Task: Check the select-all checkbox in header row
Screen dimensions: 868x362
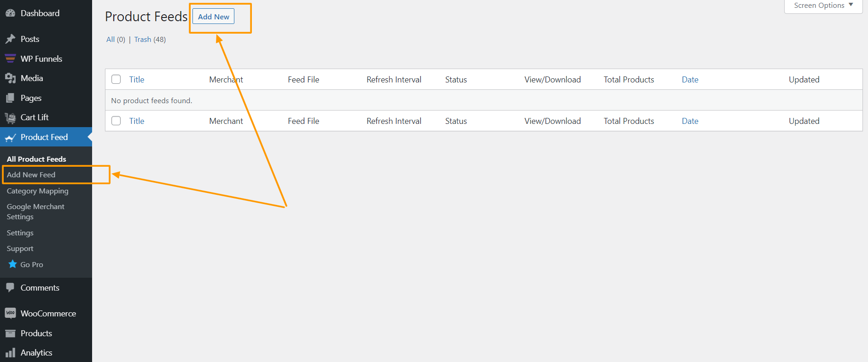Action: (x=116, y=79)
